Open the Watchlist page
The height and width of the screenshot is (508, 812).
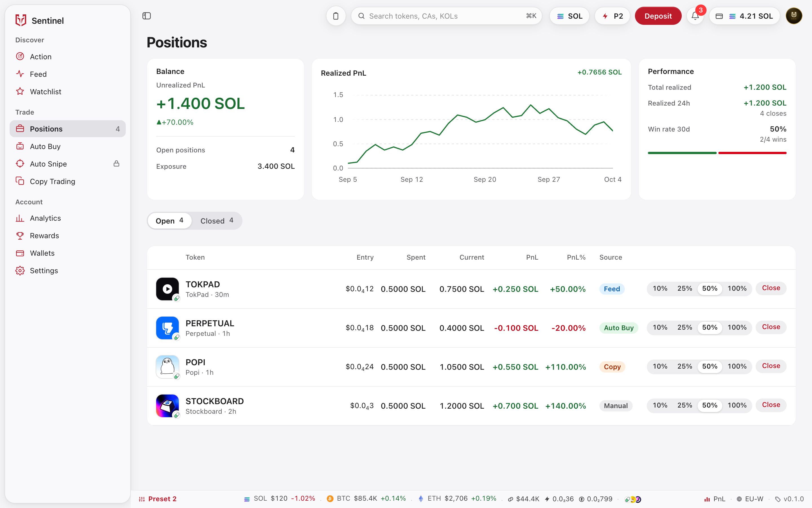pos(67,91)
